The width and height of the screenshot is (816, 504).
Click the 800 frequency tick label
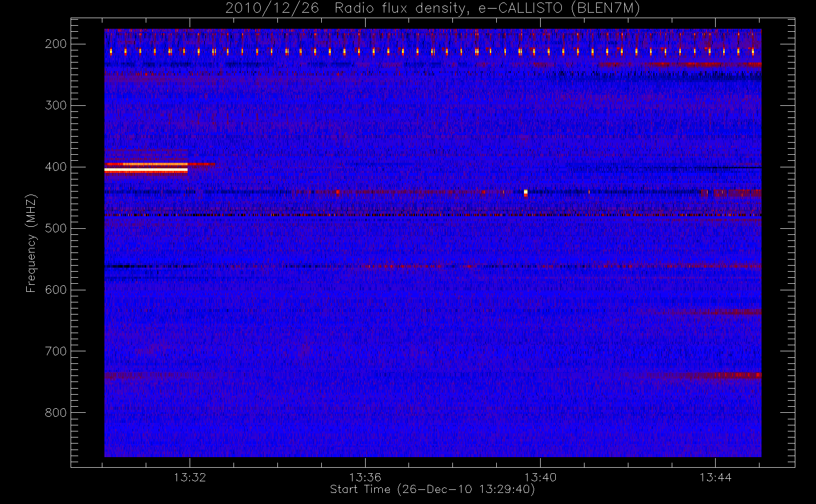coord(56,413)
